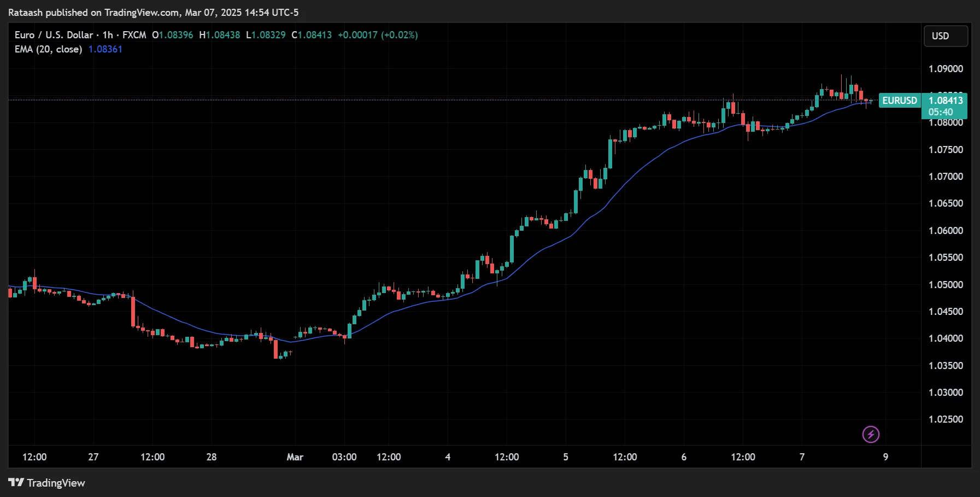Click the blue EMA value 1.08361
980x497 pixels.
click(105, 49)
